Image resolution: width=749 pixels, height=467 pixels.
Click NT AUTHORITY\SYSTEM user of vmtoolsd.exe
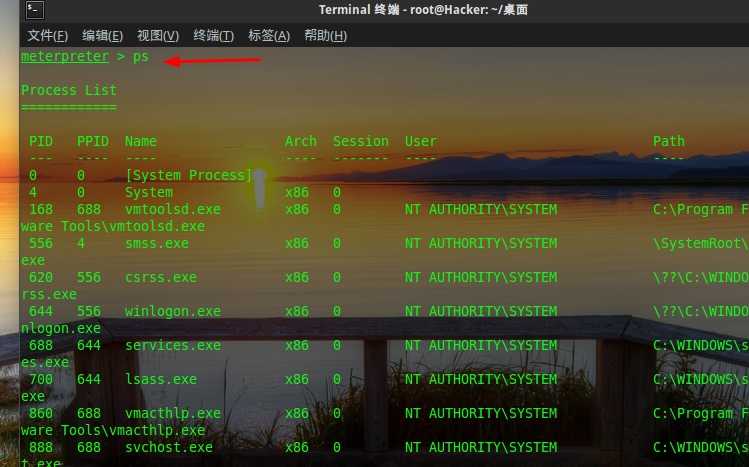point(481,209)
